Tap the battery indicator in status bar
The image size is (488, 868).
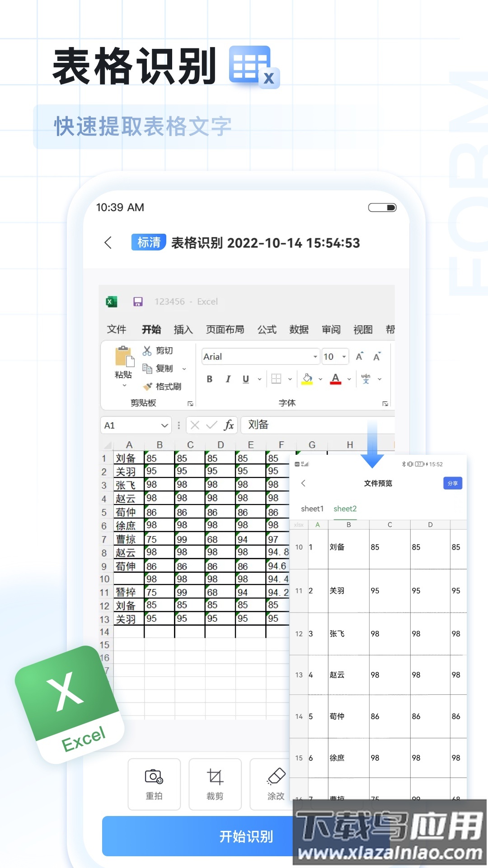pyautogui.click(x=382, y=208)
